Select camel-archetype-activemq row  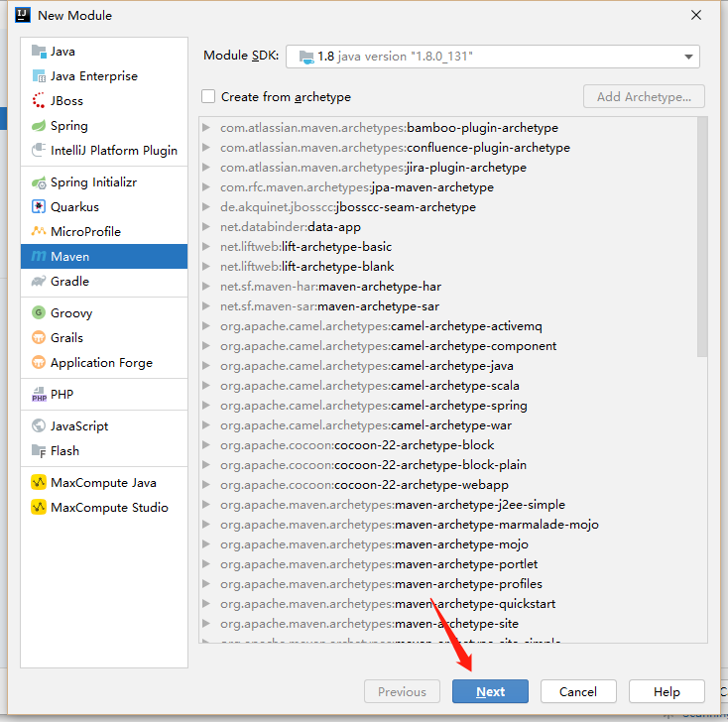pos(448,326)
